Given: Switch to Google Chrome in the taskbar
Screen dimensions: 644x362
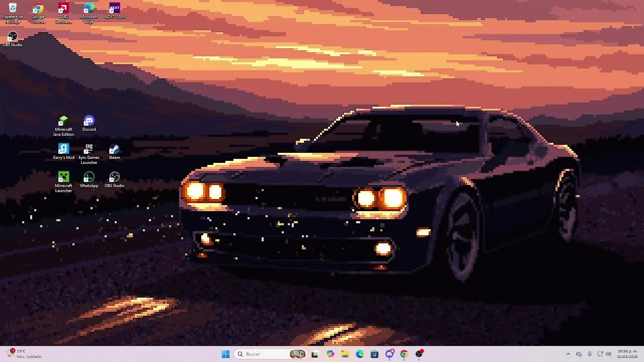Looking at the screenshot, I should pyautogui.click(x=404, y=354).
